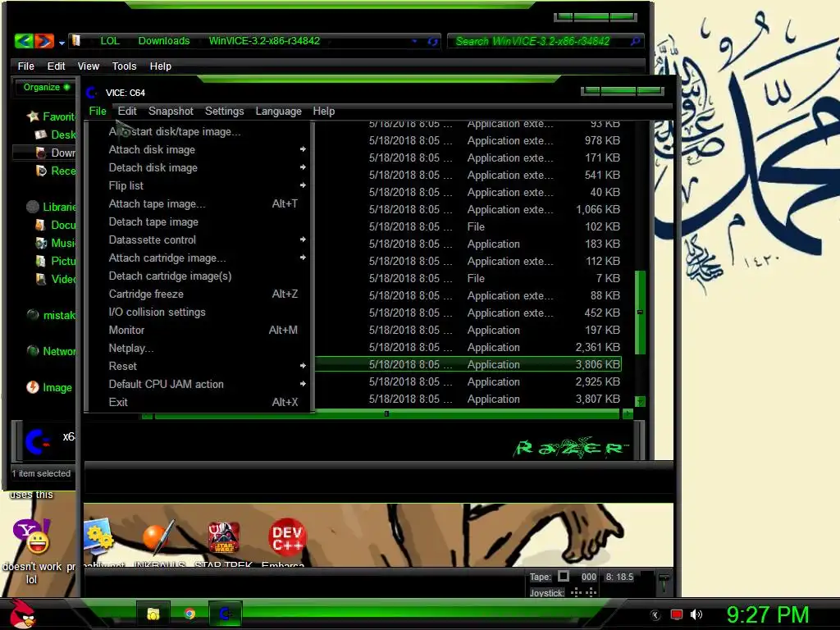The height and width of the screenshot is (630, 840).
Task: Open the VICE Snapshot menu
Action: (171, 111)
